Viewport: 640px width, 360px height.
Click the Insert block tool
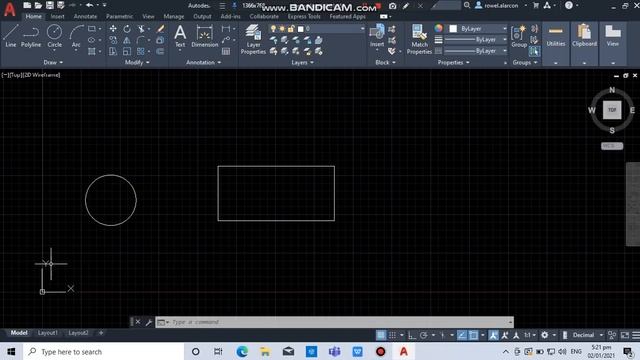[x=377, y=36]
